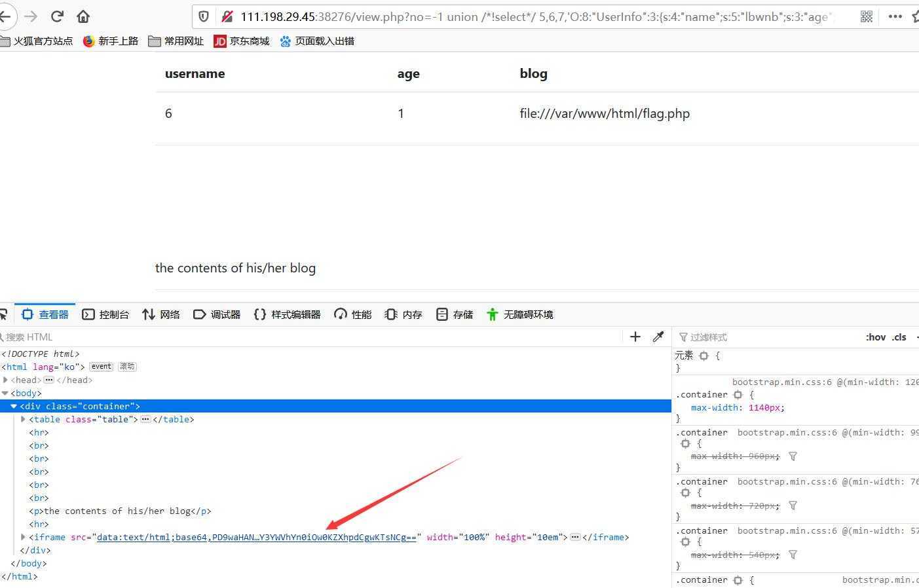The height and width of the screenshot is (588, 919).
Task: Select the p 'the contents of his/her blog' node
Action: [x=120, y=511]
